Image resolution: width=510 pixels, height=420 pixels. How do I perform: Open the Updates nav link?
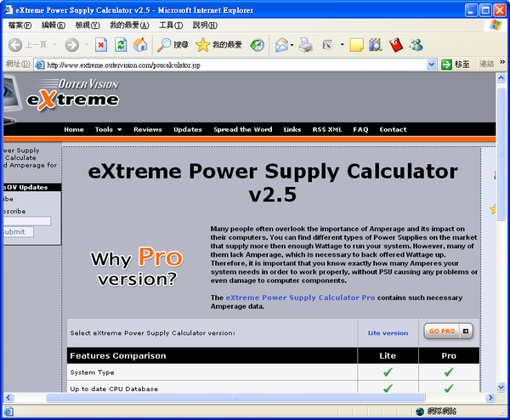pos(188,129)
